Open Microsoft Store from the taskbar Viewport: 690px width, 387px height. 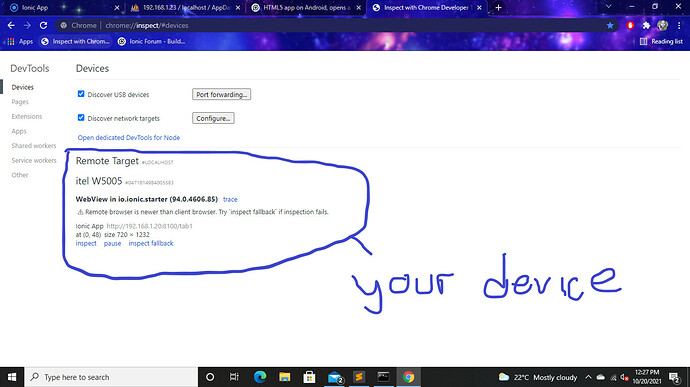309,377
